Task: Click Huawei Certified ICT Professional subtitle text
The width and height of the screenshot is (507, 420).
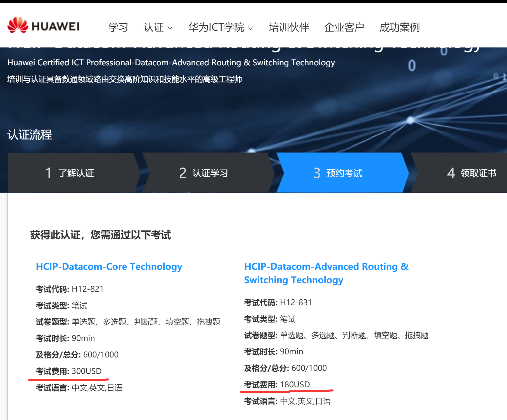Action: tap(171, 63)
